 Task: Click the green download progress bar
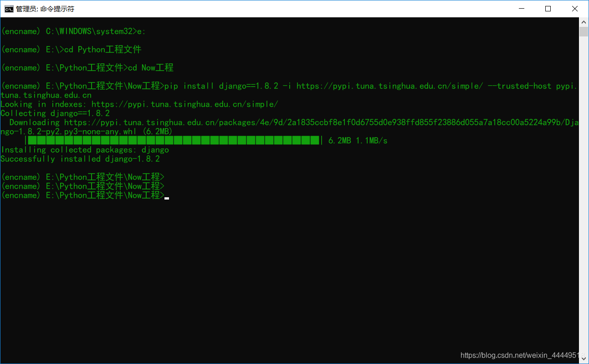pos(174,140)
